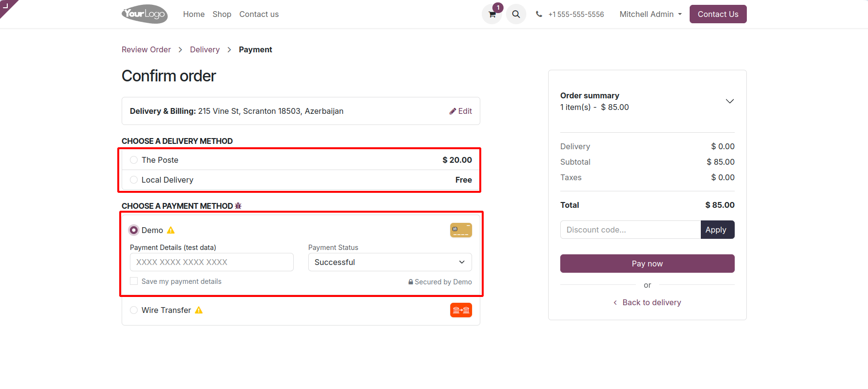This screenshot has height=389, width=868.
Task: Select Wire Transfer payment method
Action: 134,310
